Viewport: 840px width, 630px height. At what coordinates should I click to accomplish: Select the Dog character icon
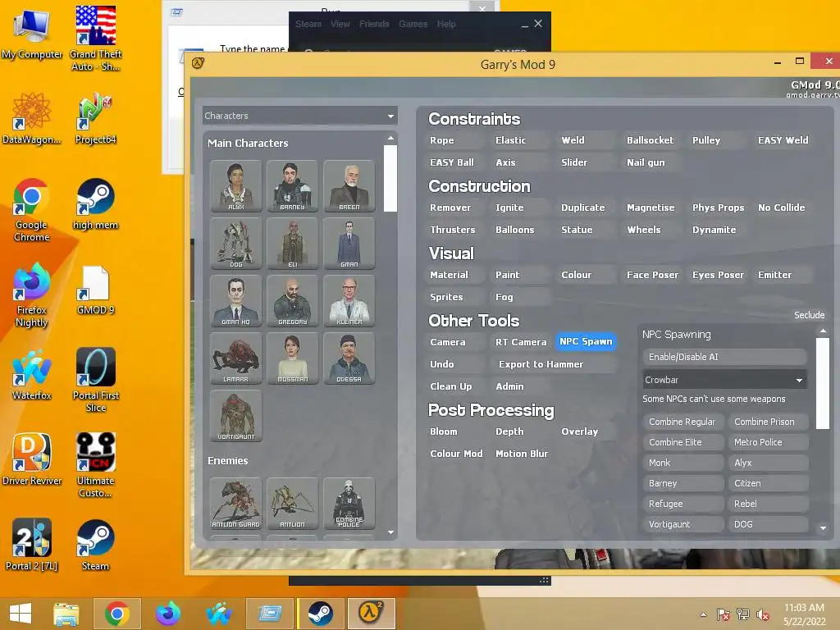235,243
